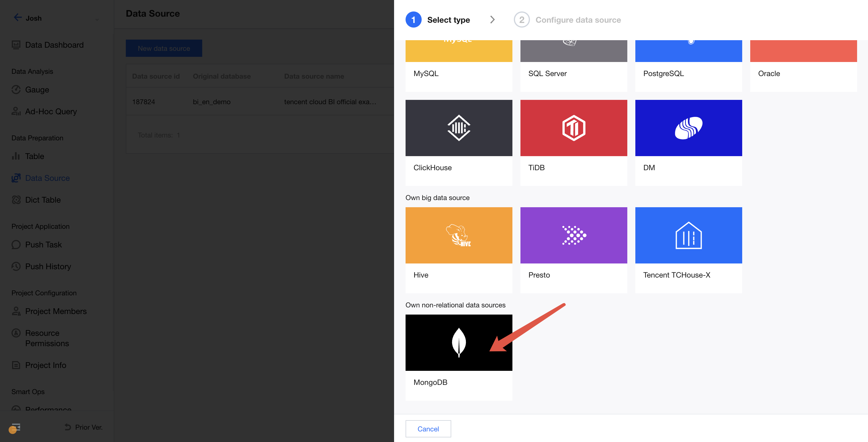Expand the Josh project dropdown
Image resolution: width=868 pixels, height=442 pixels.
(x=97, y=20)
